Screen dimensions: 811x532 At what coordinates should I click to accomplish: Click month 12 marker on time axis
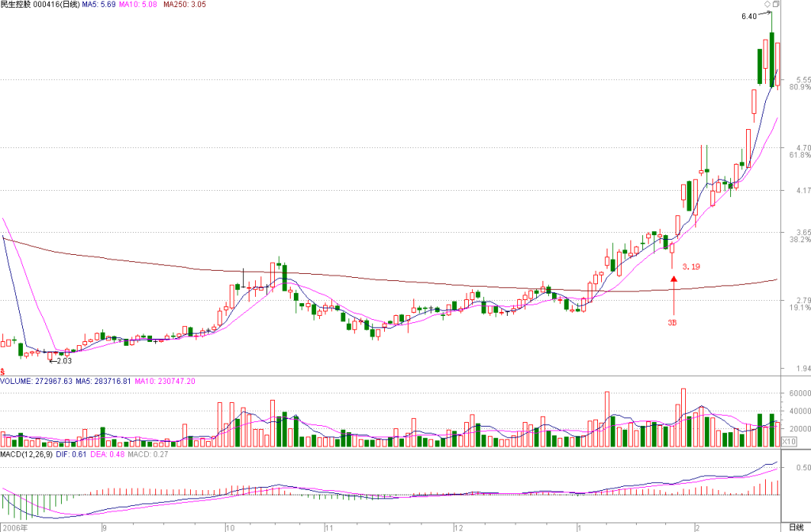point(459,528)
